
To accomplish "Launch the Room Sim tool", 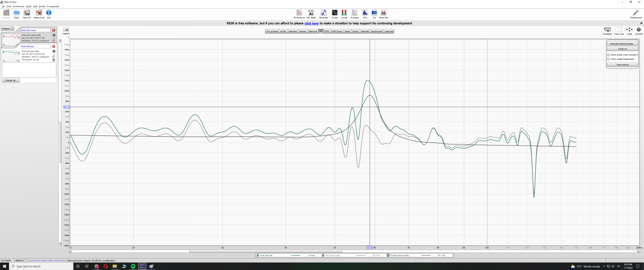I will pyautogui.click(x=383, y=13).
